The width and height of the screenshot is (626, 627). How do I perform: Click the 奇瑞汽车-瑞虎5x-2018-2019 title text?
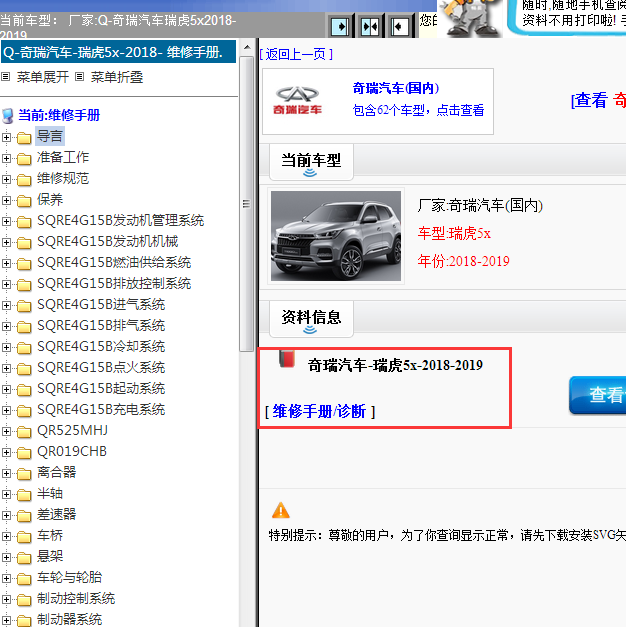pos(395,365)
